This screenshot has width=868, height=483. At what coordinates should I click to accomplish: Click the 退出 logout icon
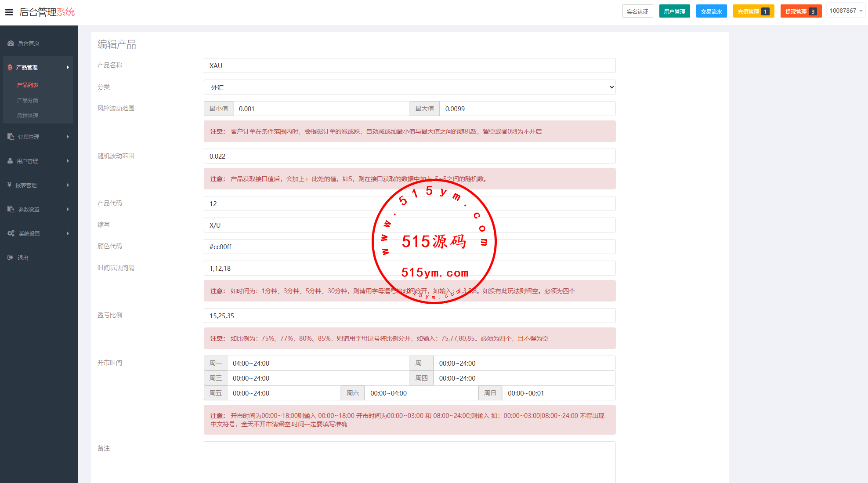[x=11, y=258]
